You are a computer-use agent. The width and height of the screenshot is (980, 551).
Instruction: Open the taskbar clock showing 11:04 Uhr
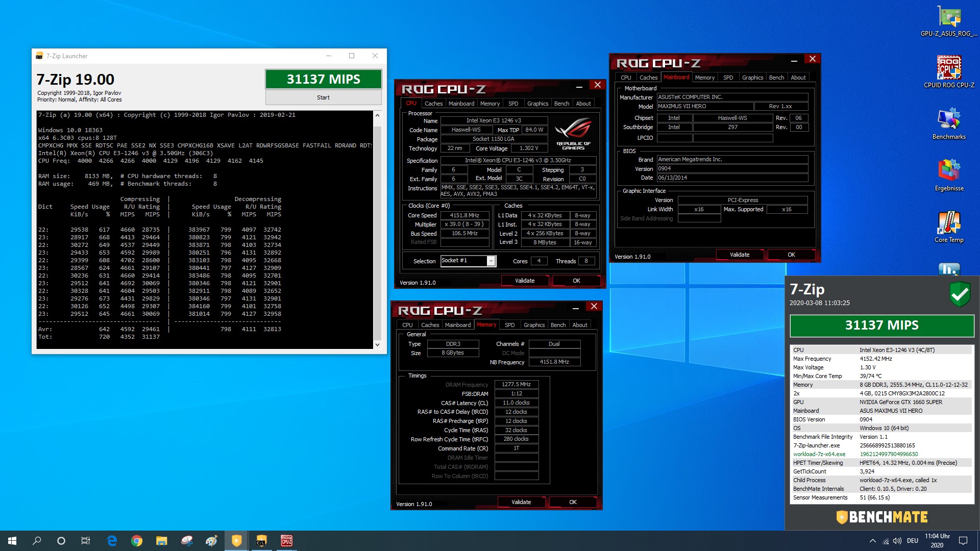(937, 541)
